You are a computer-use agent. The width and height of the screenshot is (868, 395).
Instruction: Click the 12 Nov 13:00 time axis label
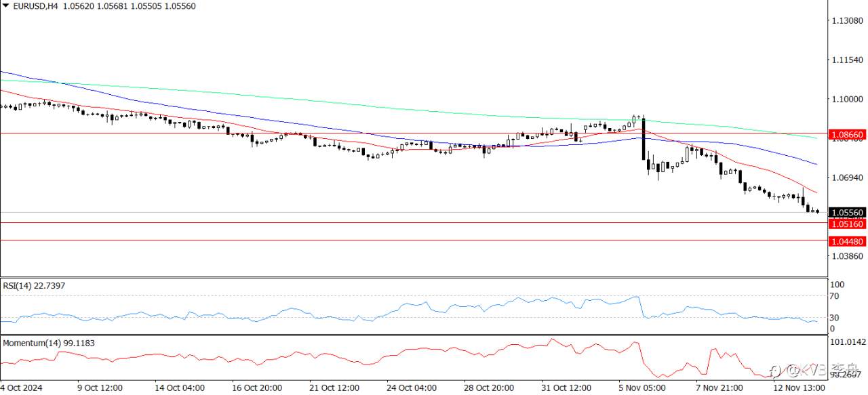798,388
